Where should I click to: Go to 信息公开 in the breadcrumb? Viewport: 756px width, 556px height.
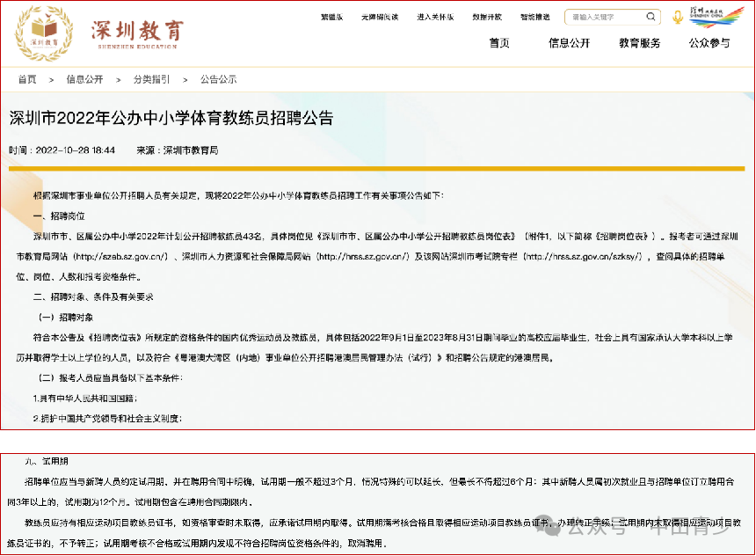[85, 79]
